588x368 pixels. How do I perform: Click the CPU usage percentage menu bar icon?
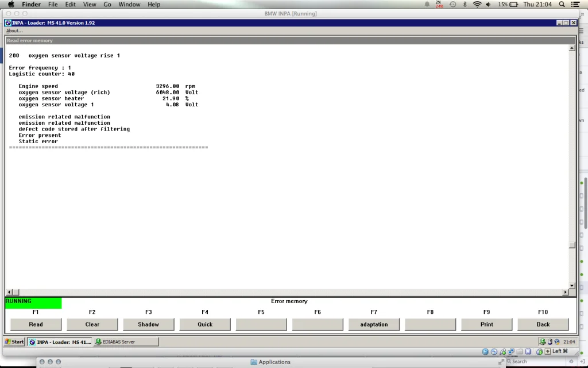[x=439, y=5]
